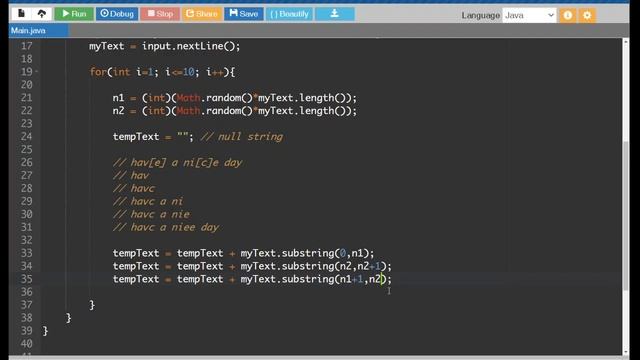The image size is (640, 360).
Task: Click the 'n1 = (int)' assignment line
Action: tap(235, 98)
